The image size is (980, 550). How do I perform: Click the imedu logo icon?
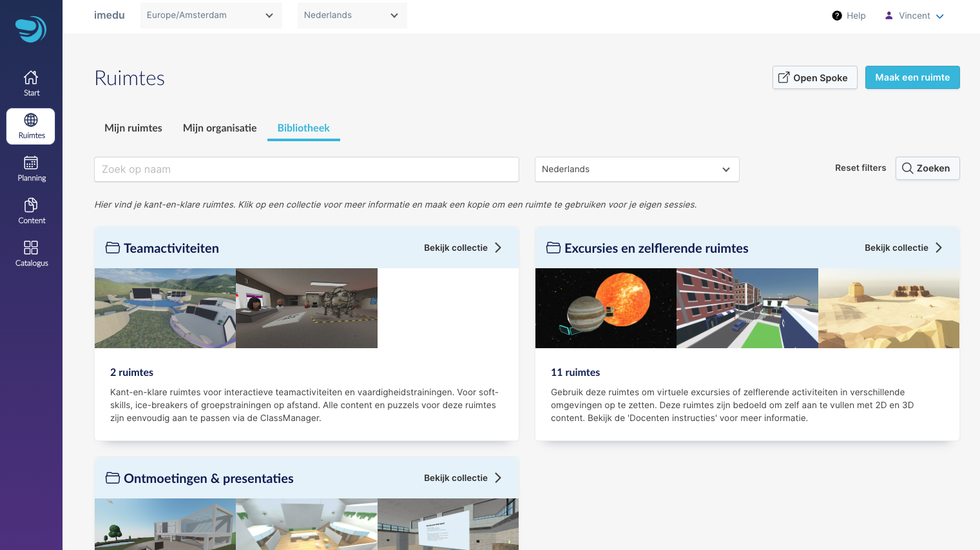pos(31,29)
